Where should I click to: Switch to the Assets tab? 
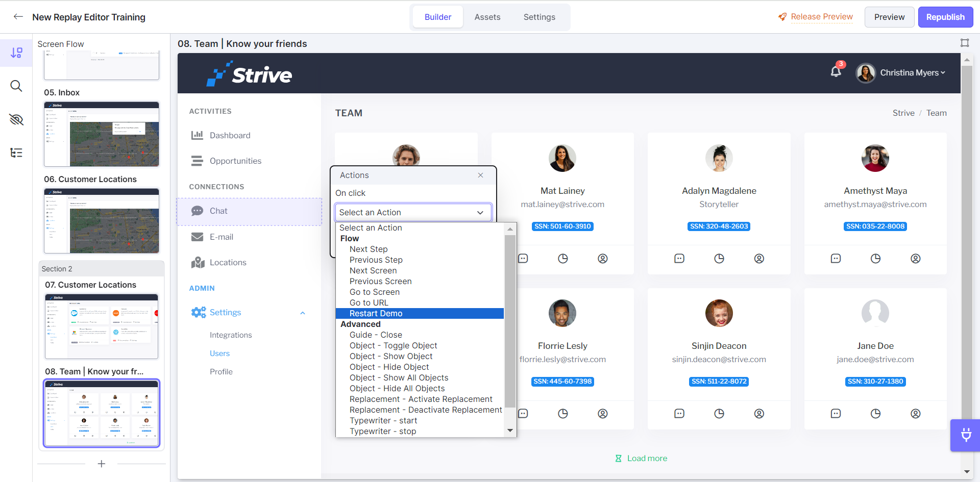pyautogui.click(x=487, y=17)
